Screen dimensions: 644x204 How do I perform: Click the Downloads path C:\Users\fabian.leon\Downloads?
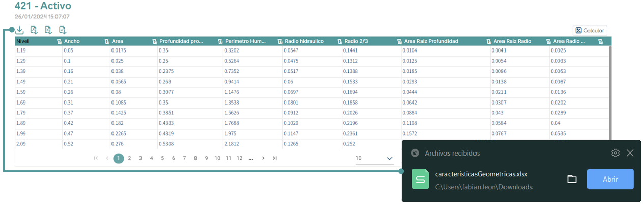click(484, 187)
